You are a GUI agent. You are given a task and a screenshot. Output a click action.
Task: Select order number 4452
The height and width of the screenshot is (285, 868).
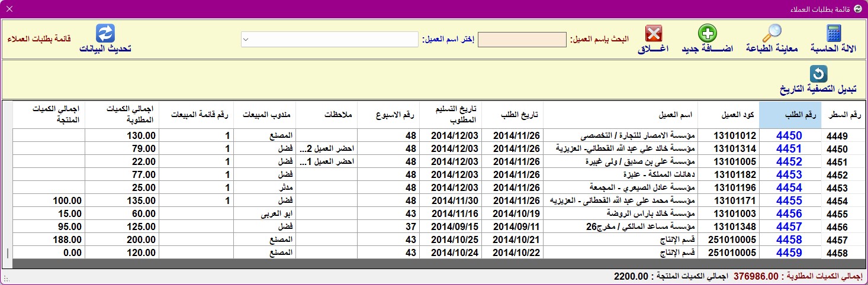(790, 161)
